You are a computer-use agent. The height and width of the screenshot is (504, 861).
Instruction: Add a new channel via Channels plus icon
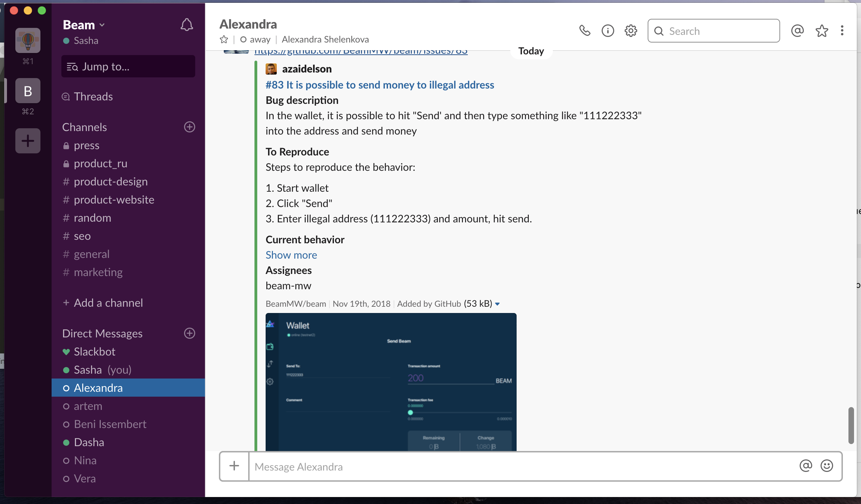pyautogui.click(x=189, y=127)
